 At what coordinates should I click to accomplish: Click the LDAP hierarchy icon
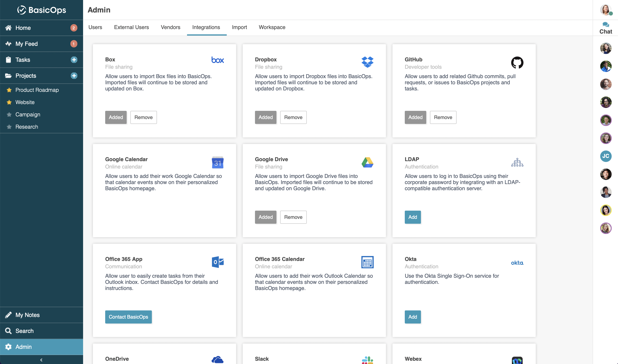[x=517, y=162]
